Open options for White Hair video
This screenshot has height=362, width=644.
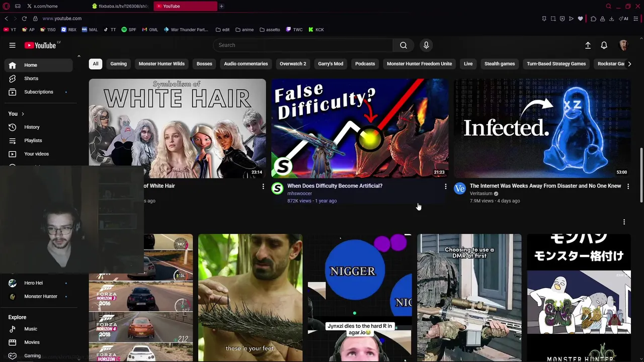point(263,187)
